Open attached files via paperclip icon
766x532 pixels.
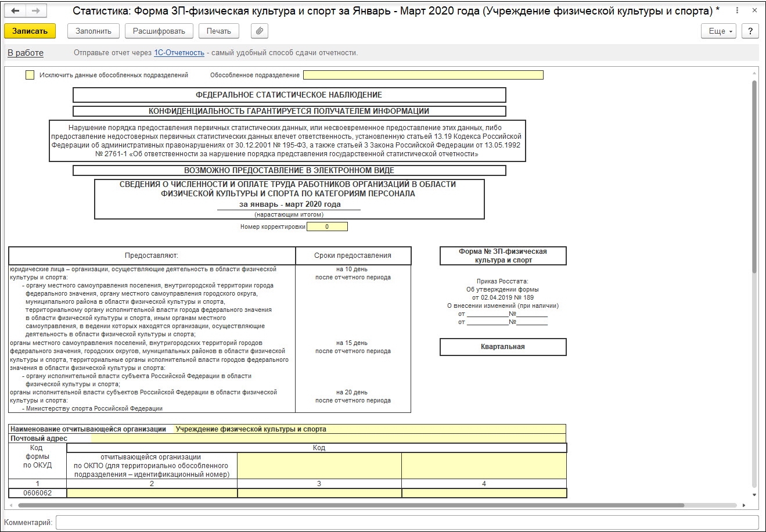click(260, 31)
